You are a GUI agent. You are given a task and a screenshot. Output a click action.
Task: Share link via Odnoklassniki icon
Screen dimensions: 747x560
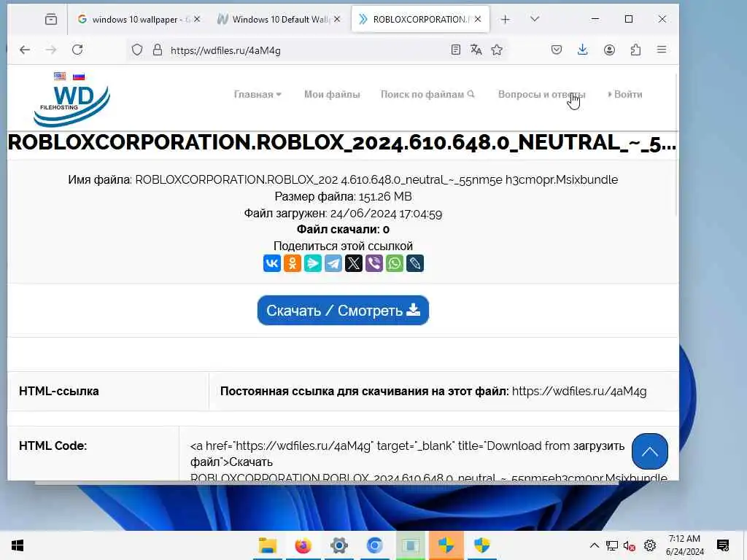(x=293, y=263)
